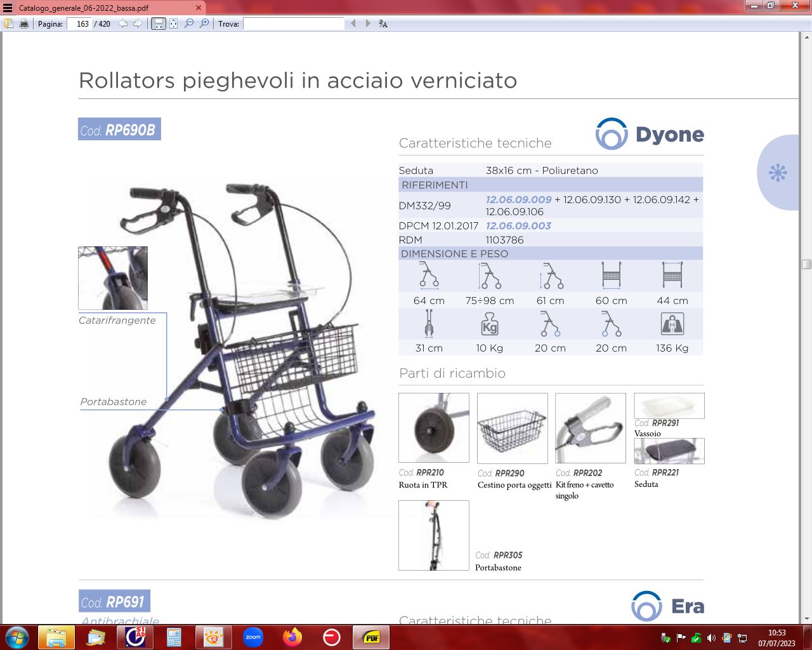
Task: Open Firefox from the taskbar
Action: pos(292,637)
